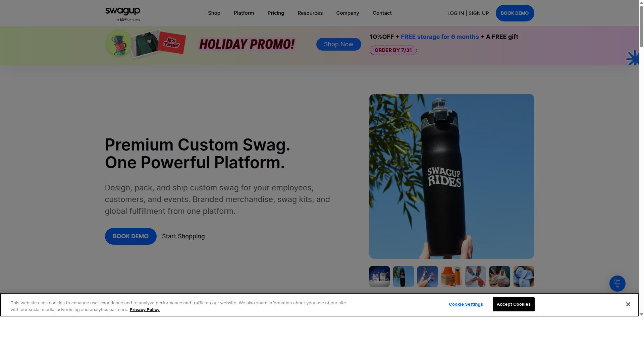Viewport: 644px width, 362px height.
Task: Click the HOLIDAY PROMO! banner title
Action: coord(247,44)
